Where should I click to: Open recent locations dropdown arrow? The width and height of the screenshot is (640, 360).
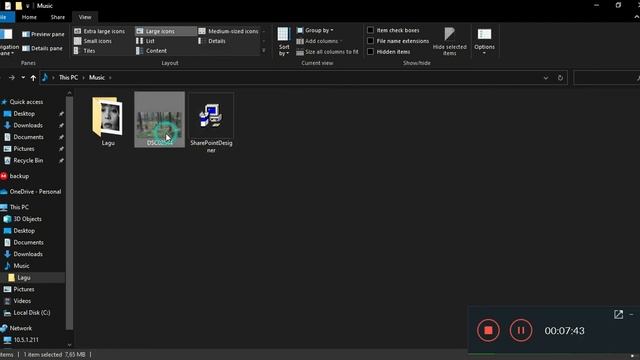pos(23,78)
